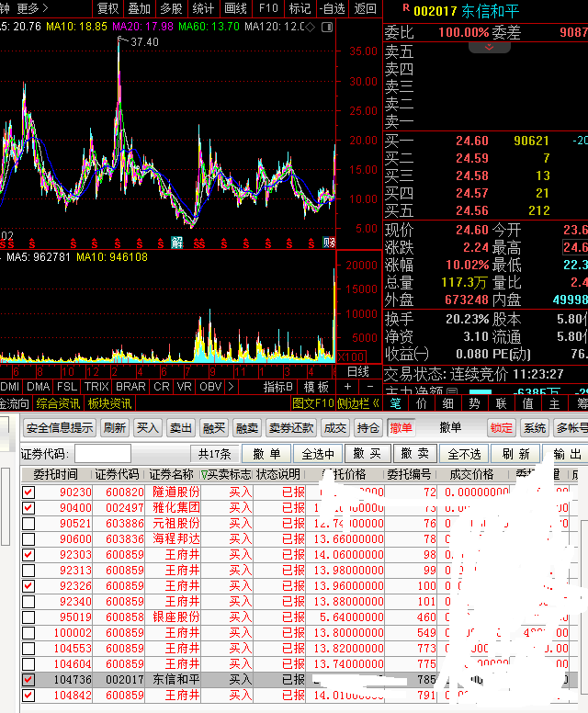Remove the stock via -自选
Screen dimensions: 588x713
pyautogui.click(x=333, y=8)
